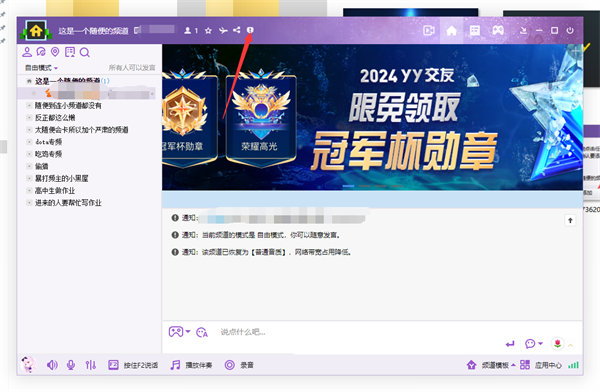Click the 荣耀高光 medal badge in banner
The width and height of the screenshot is (600, 392).
point(261,119)
